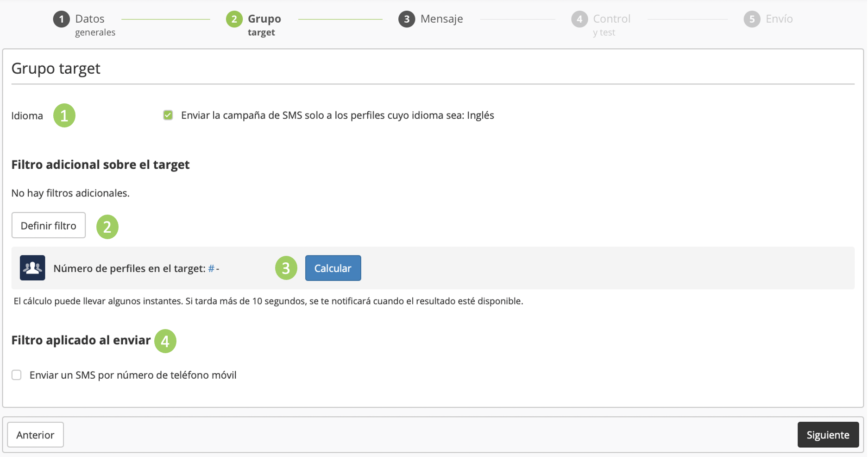Click the # profile count link
868x457 pixels.
(211, 268)
